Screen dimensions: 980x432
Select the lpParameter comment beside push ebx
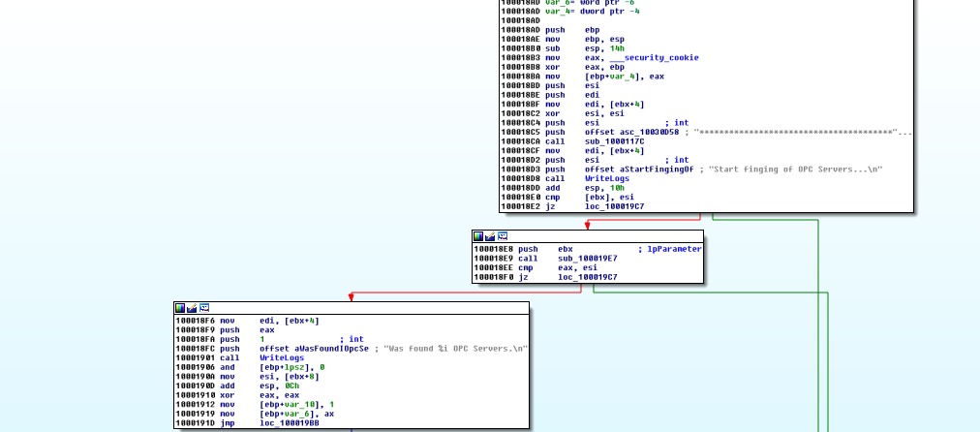(x=673, y=249)
